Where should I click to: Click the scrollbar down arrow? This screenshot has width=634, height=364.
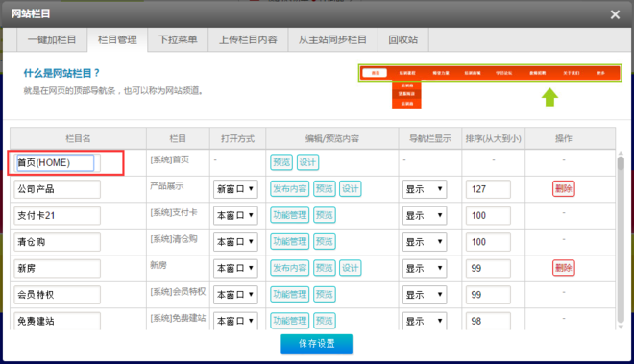[621, 327]
